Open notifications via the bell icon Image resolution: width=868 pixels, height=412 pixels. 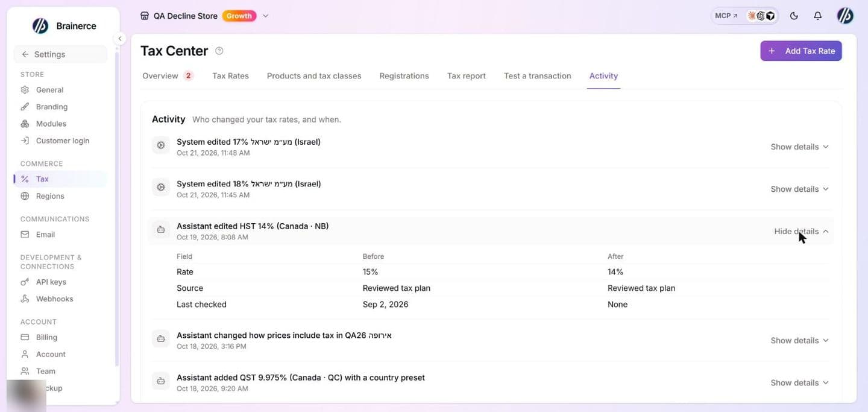[817, 16]
